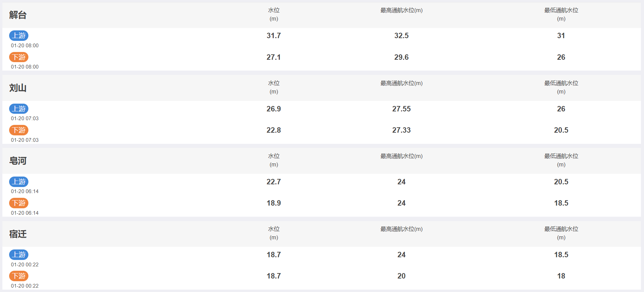Click the 上游 badge under 解台
The image size is (644, 292).
(19, 35)
